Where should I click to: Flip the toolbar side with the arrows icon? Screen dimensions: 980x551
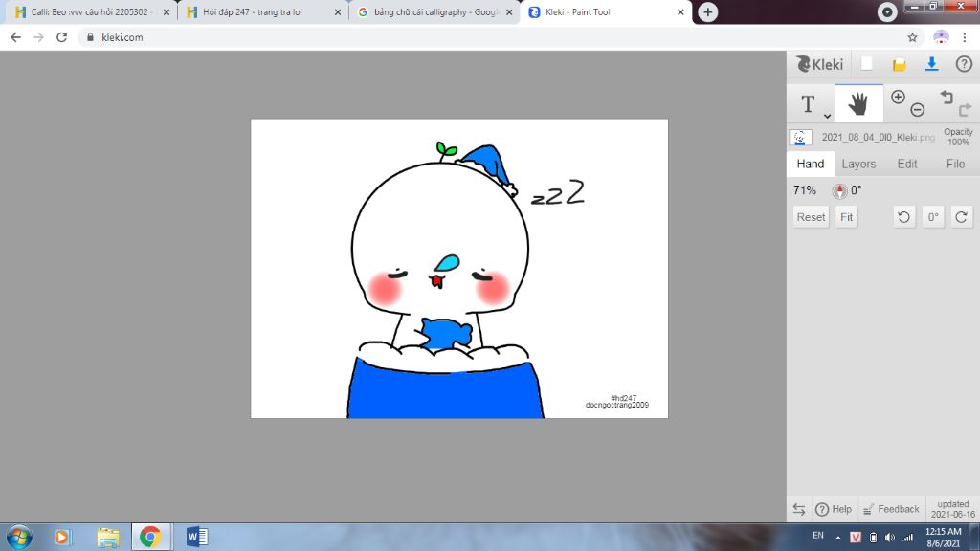pos(799,509)
